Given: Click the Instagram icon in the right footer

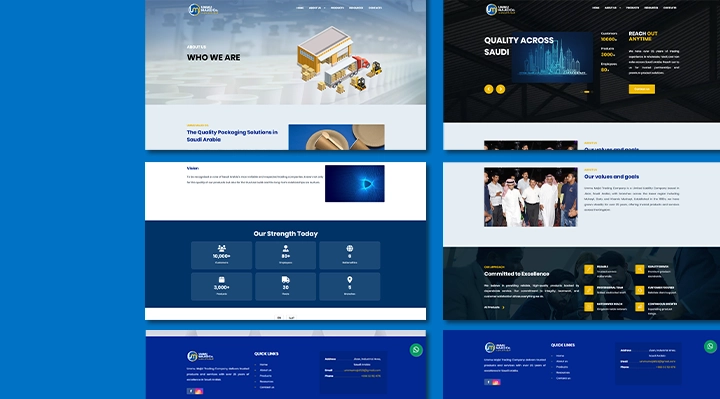Looking at the screenshot, I should coord(496,382).
